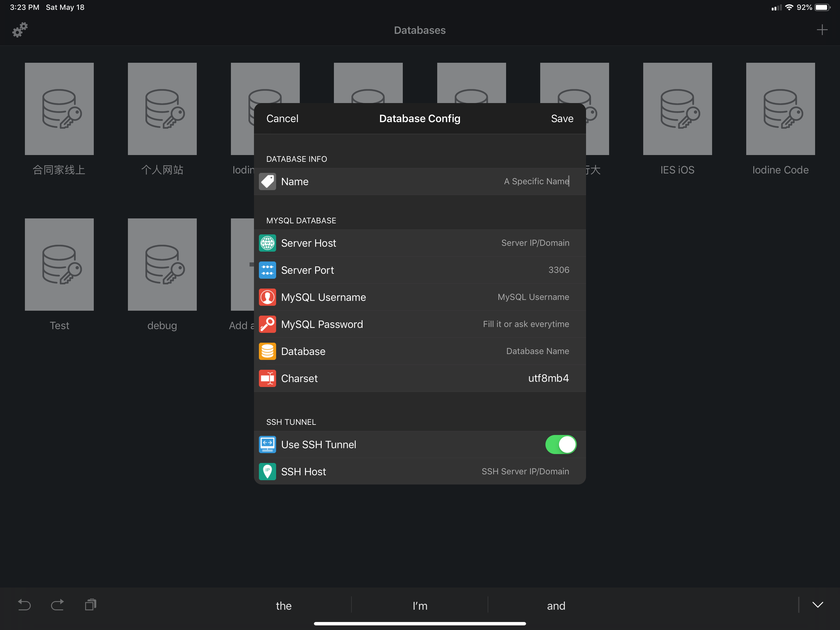Click the Charset row label
Image resolution: width=840 pixels, height=630 pixels.
click(299, 378)
